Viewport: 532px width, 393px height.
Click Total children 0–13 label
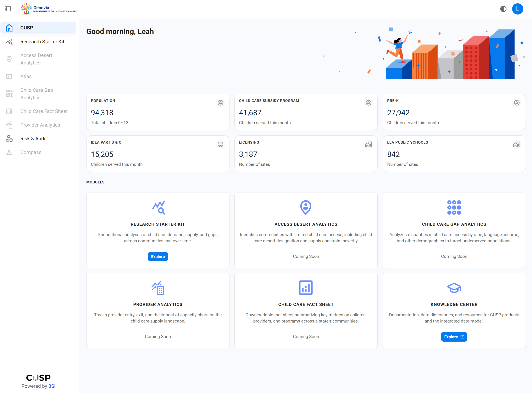tap(110, 123)
